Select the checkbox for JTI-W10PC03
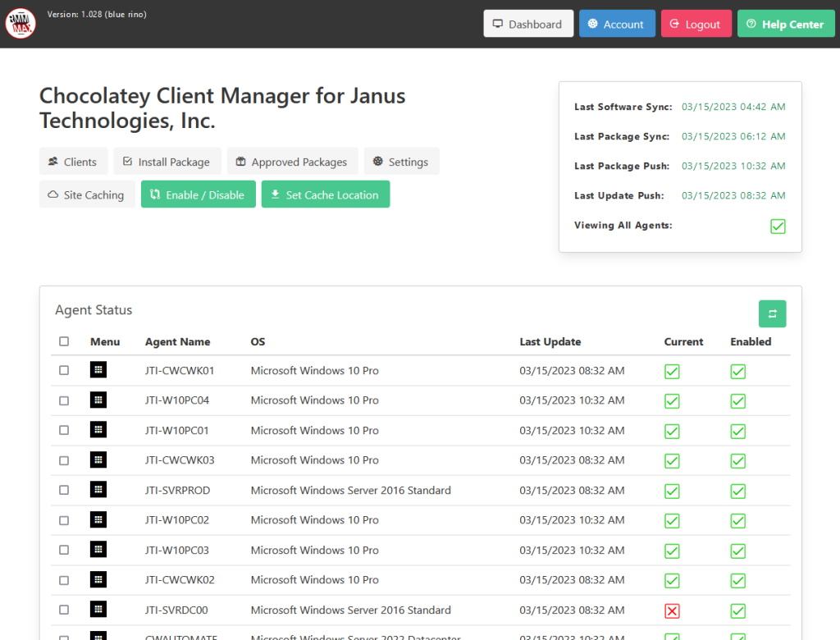 point(64,550)
